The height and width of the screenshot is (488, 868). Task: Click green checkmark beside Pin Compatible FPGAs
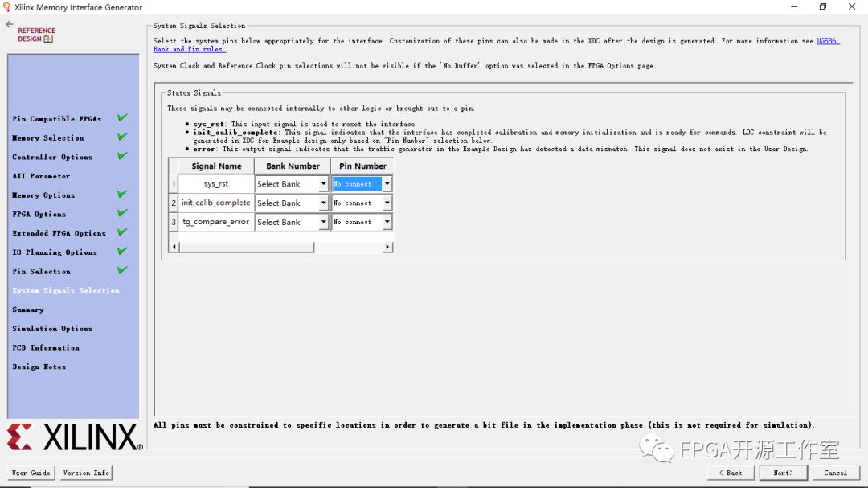point(122,118)
